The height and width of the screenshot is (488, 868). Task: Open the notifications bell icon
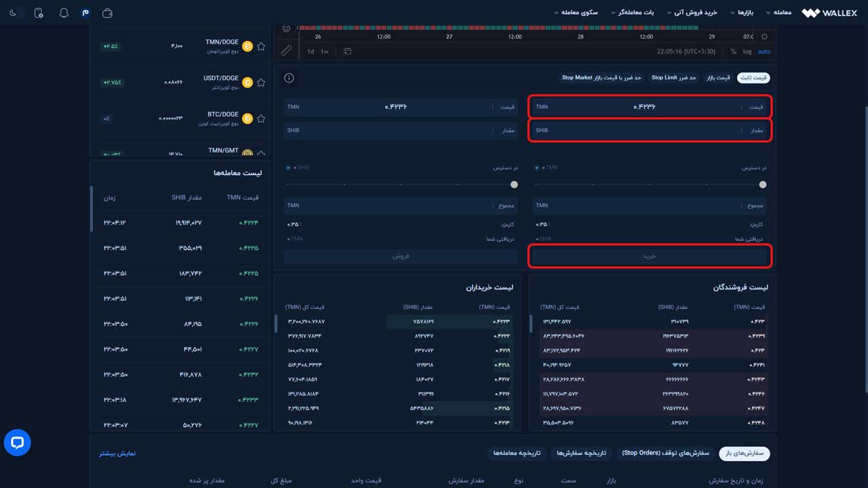[x=64, y=13]
